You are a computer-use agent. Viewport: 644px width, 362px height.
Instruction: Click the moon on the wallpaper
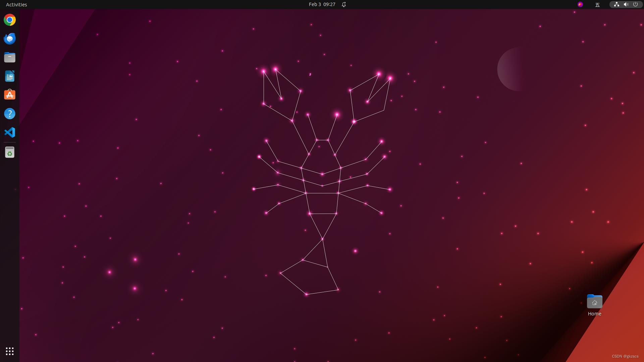click(509, 69)
